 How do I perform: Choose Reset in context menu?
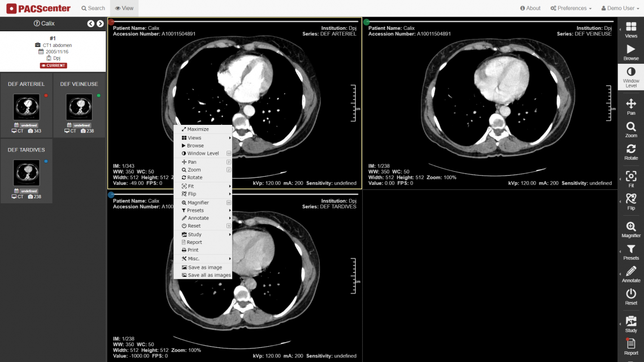(203, 226)
